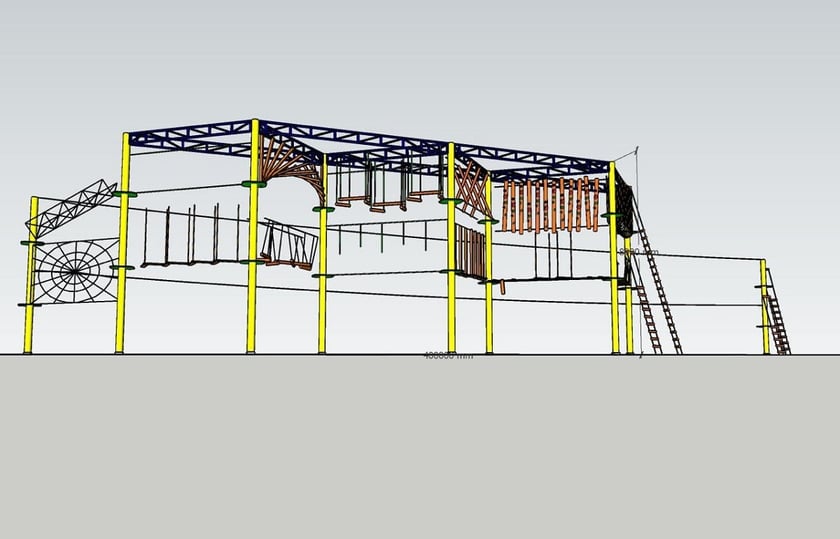Image resolution: width=840 pixels, height=539 pixels.
Task: Click the wooden plank wall at the center column
Action: 470,250
